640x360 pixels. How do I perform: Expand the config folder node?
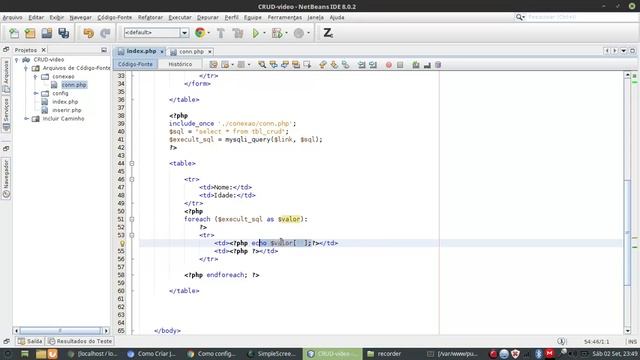pos(36,93)
